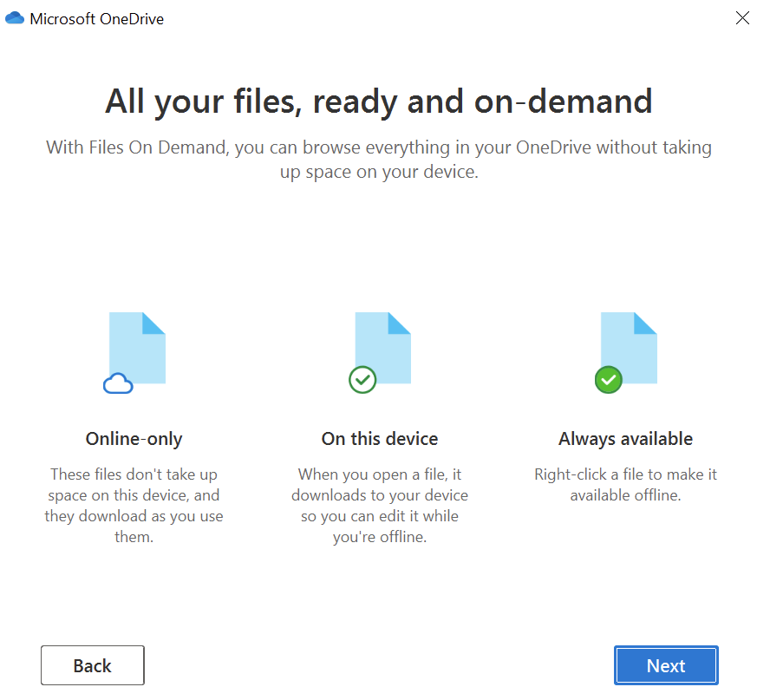Click the Files On Demand subtitle text
This screenshot has height=700, width=757.
(379, 160)
